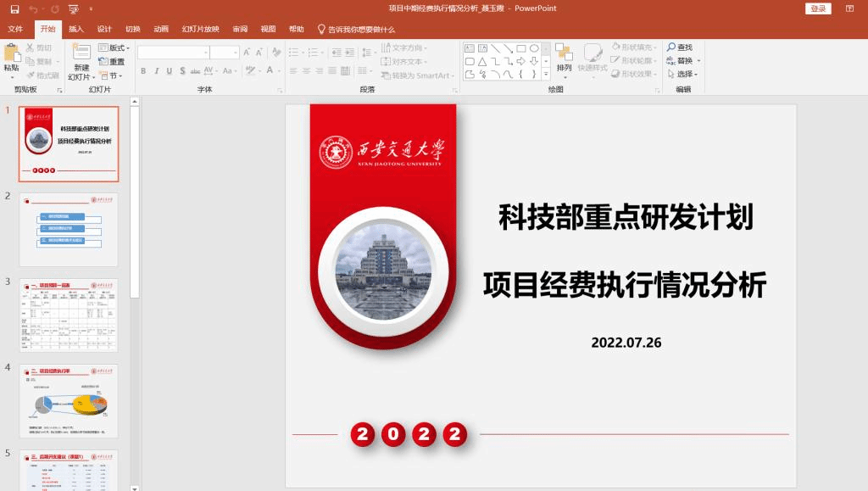Toggle Italic formatting
The width and height of the screenshot is (868, 491).
[156, 71]
